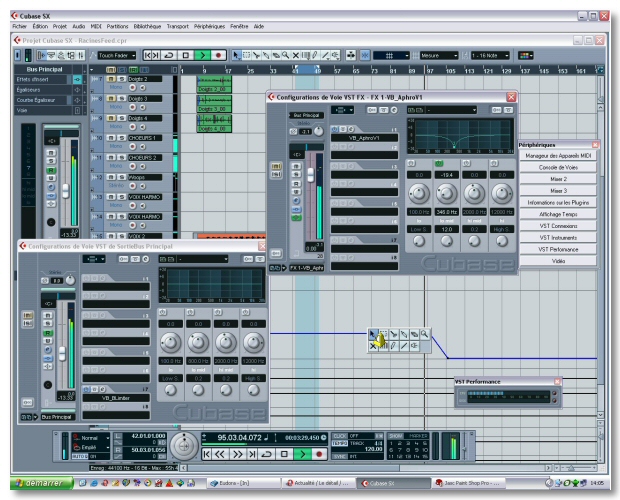Open the Projet menu
The height and width of the screenshot is (500, 620).
pyautogui.click(x=60, y=26)
